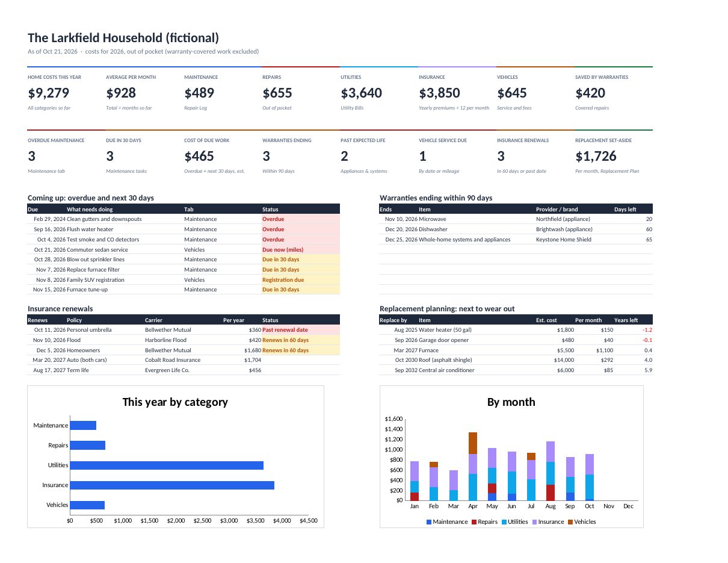The image size is (728, 563).
Task: Select the Dishwasher warranty row
Action: pos(516,229)
